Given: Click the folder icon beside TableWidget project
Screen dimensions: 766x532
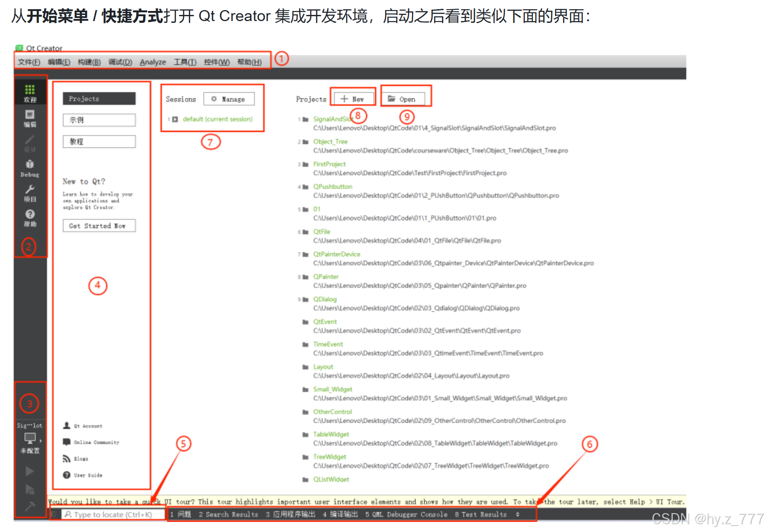Looking at the screenshot, I should [x=306, y=435].
